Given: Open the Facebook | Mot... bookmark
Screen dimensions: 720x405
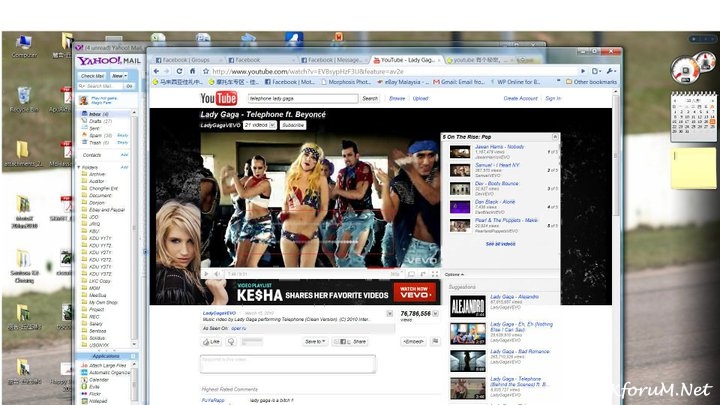Looking at the screenshot, I should pyautogui.click(x=290, y=82).
